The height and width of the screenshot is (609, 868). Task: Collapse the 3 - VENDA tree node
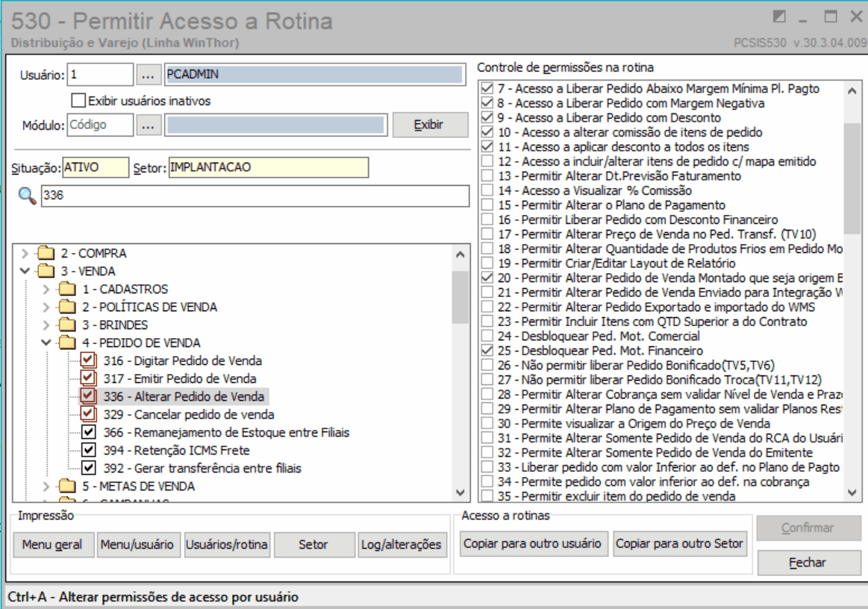click(25, 271)
